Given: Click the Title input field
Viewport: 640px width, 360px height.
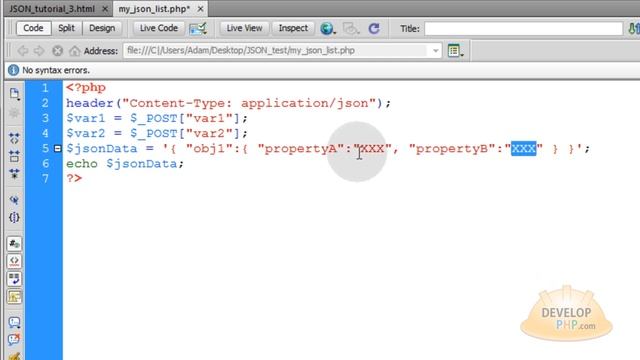Looking at the screenshot, I should [x=523, y=29].
